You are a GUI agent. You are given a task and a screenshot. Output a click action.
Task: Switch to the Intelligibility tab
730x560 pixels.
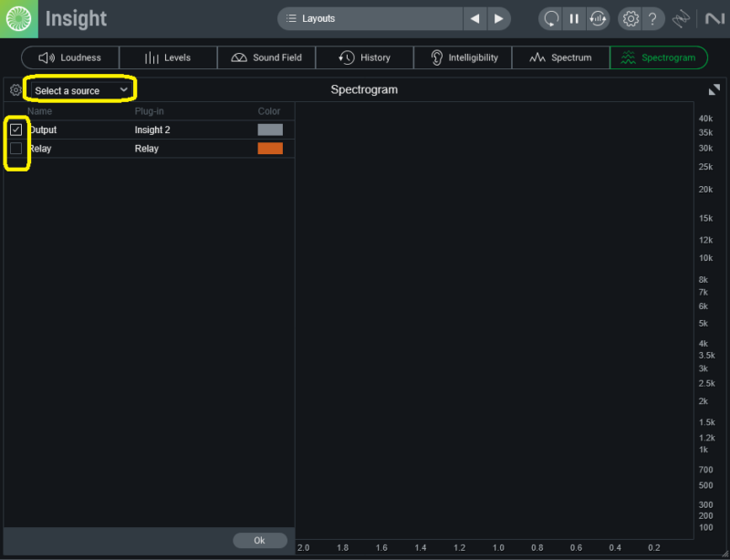pos(463,57)
